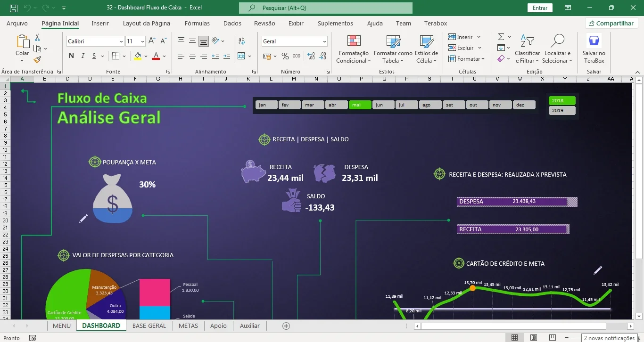Open Estilos de Célula gallery
The height and width of the screenshot is (342, 644).
[427, 49]
